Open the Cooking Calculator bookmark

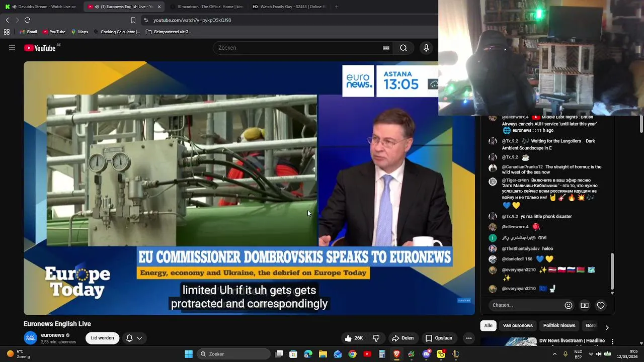116,32
